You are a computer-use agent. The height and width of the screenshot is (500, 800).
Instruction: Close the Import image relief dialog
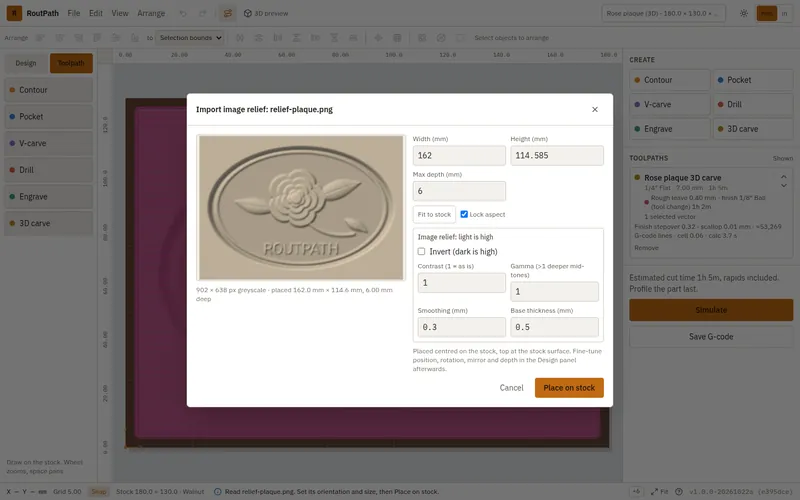pos(594,109)
